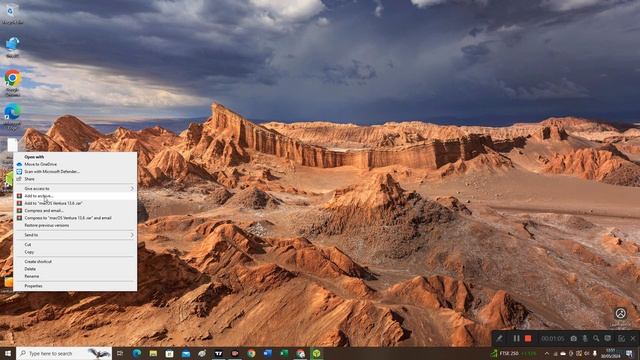
Task: Activate the recorder's magnifier zoom tool
Action: (x=596, y=339)
